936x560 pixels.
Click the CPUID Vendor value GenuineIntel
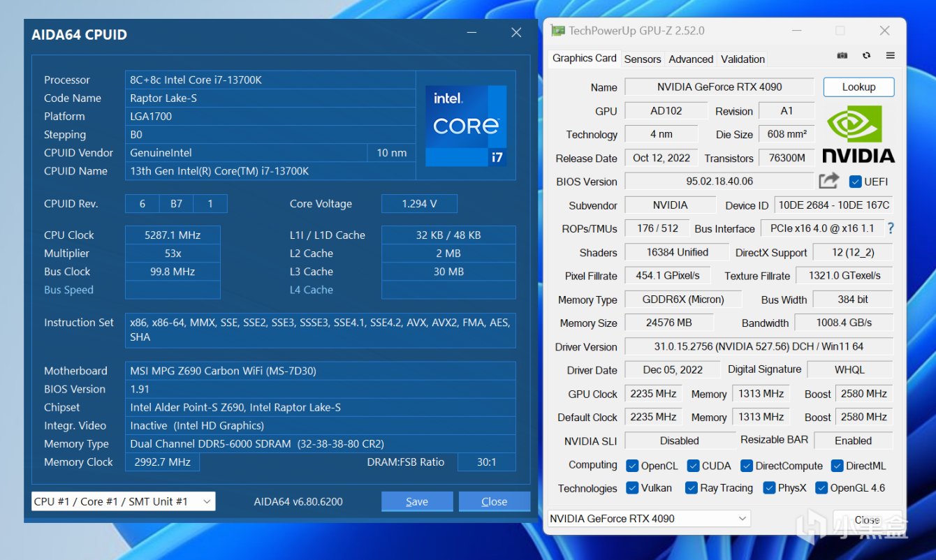tap(246, 152)
